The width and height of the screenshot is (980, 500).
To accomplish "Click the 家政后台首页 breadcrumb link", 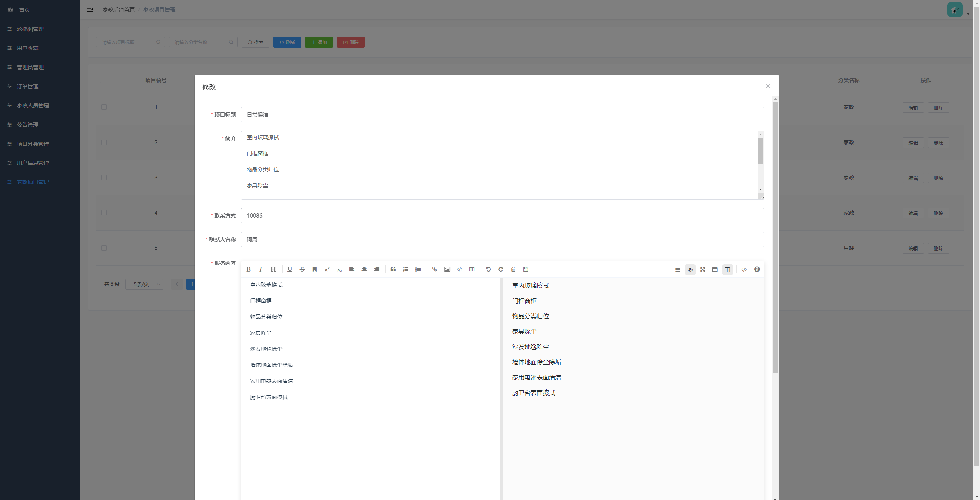I will 118,10.
